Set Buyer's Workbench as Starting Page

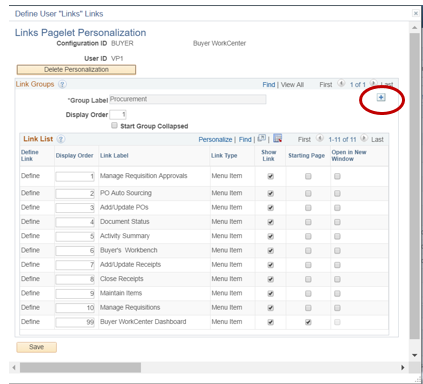coord(308,251)
